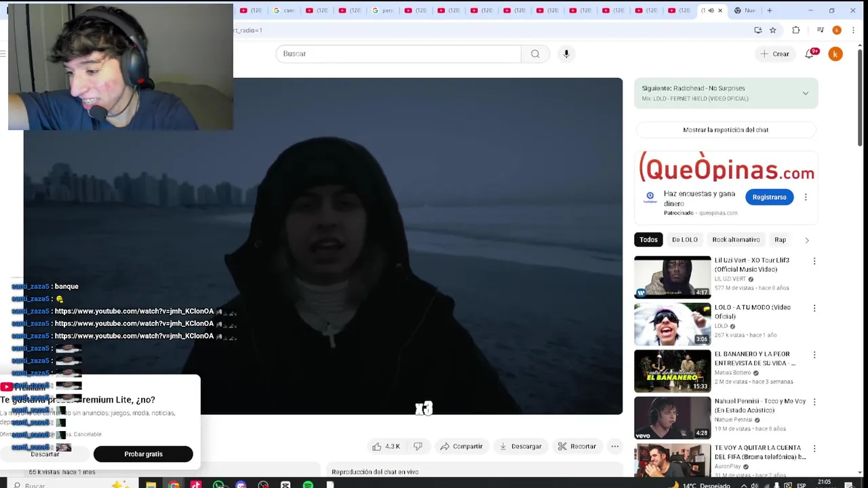Click install app icon in address bar
The image size is (868, 488).
(757, 30)
